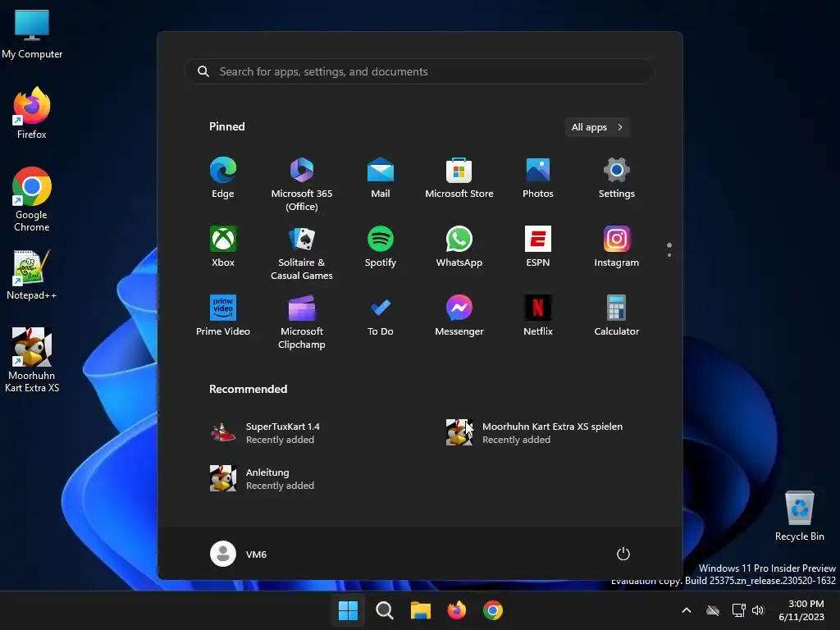This screenshot has height=630, width=840.
Task: Open taskbar Search
Action: (x=385, y=610)
